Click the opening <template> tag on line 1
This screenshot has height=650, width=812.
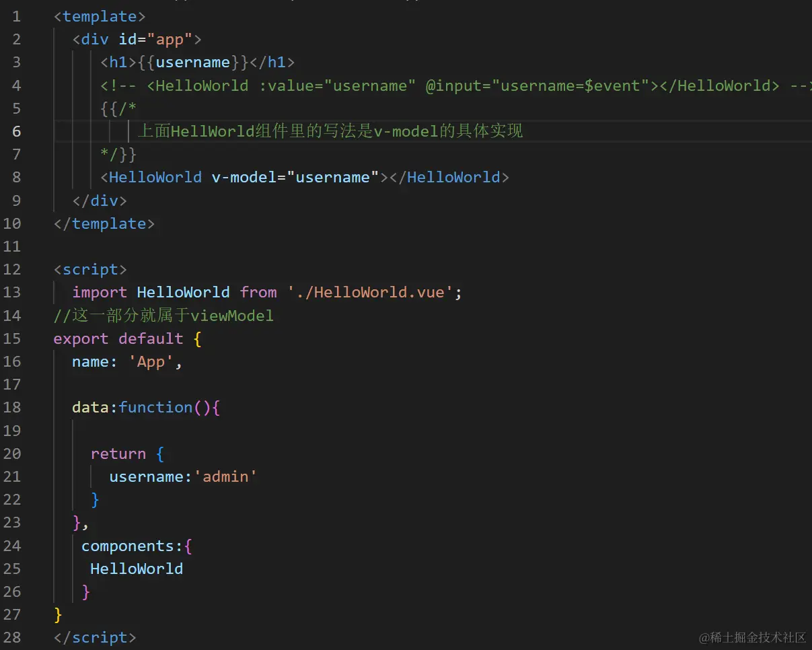click(100, 16)
